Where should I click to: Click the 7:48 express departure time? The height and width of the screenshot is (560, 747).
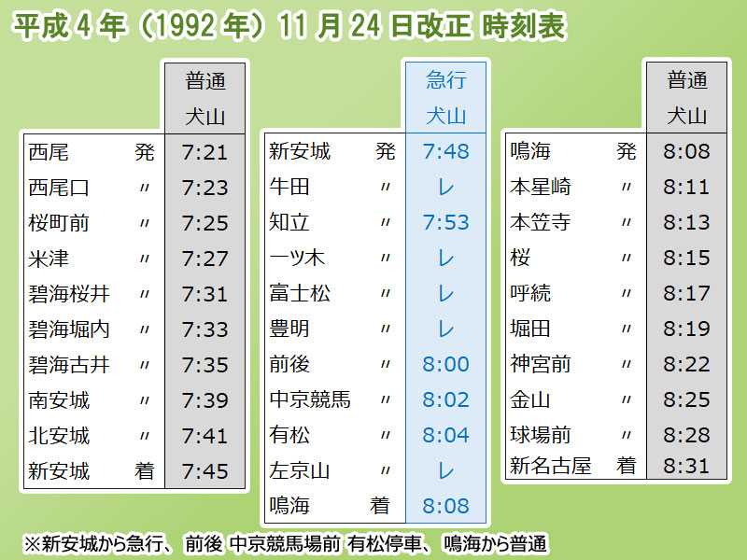pos(446,151)
